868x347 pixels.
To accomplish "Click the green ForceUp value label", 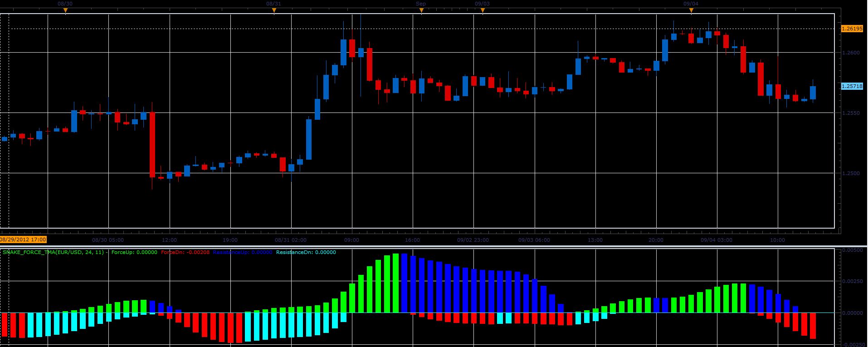I will (134, 252).
